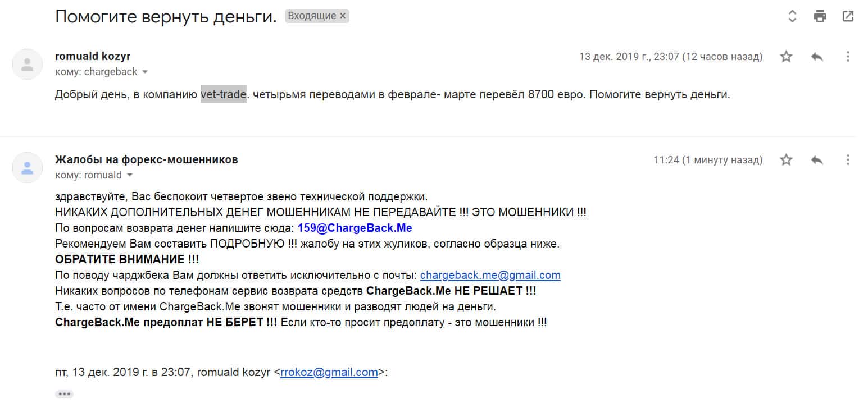Viewport: 868px width, 417px height.
Task: Click the highlighted word vet-trade
Action: tap(224, 95)
